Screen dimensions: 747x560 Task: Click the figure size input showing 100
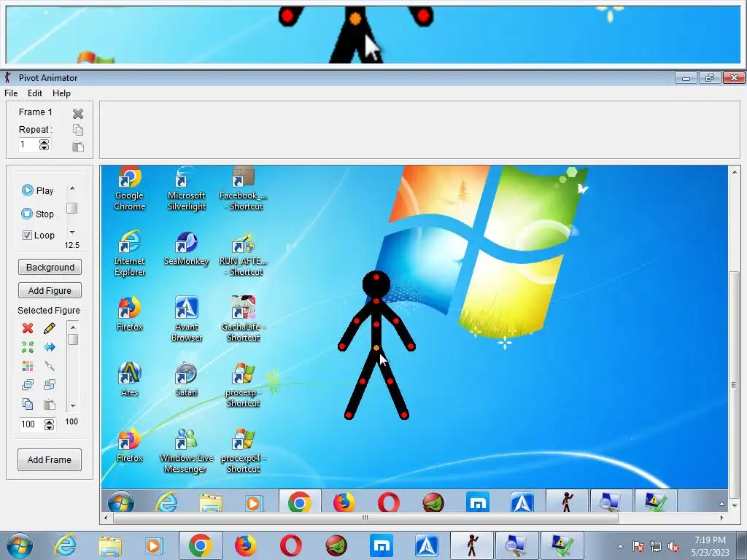pos(31,424)
